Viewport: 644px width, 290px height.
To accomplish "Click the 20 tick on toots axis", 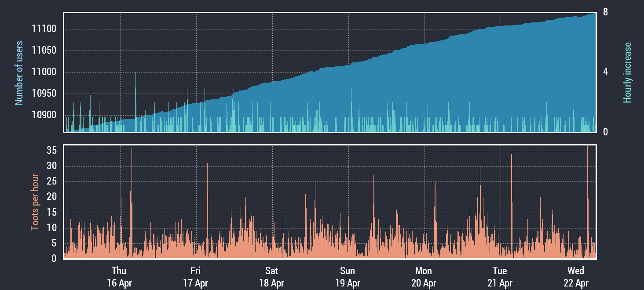I will (x=51, y=197).
